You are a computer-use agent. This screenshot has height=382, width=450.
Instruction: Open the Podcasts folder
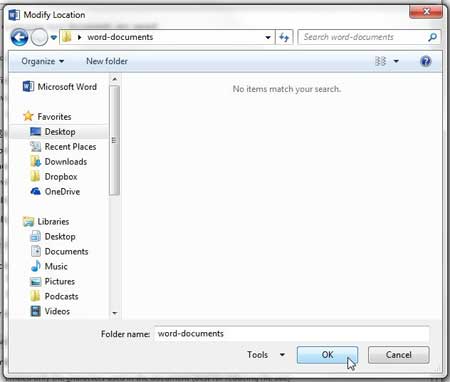[62, 296]
